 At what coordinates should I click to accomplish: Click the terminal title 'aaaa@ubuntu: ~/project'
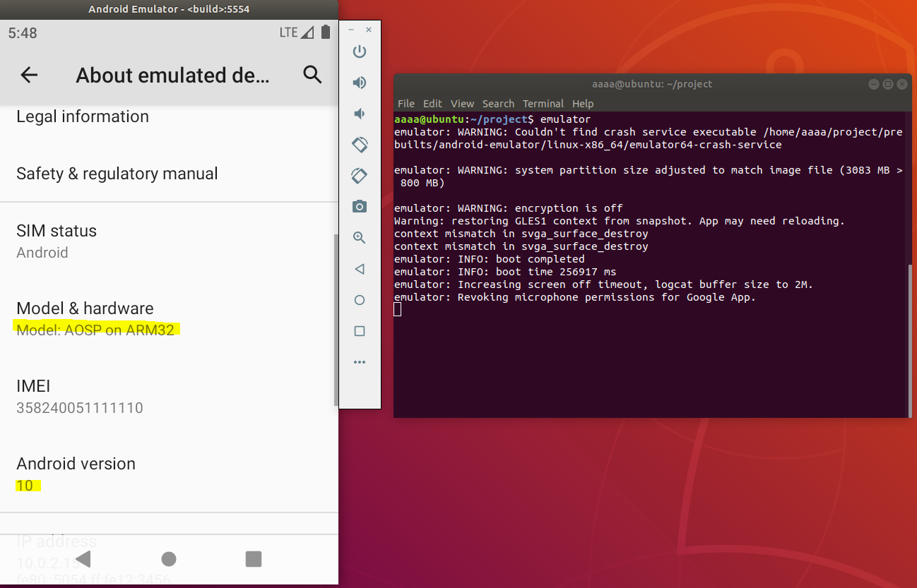(x=651, y=84)
